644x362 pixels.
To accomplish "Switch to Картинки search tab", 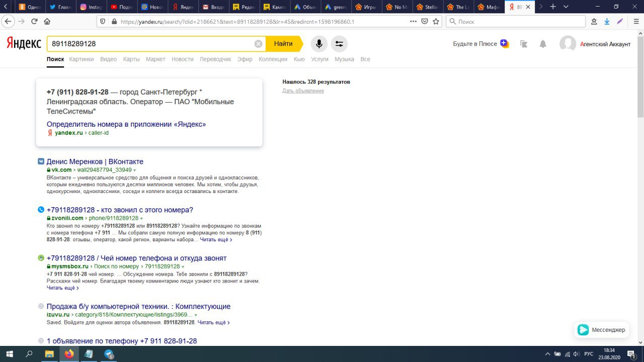I will pyautogui.click(x=82, y=59).
